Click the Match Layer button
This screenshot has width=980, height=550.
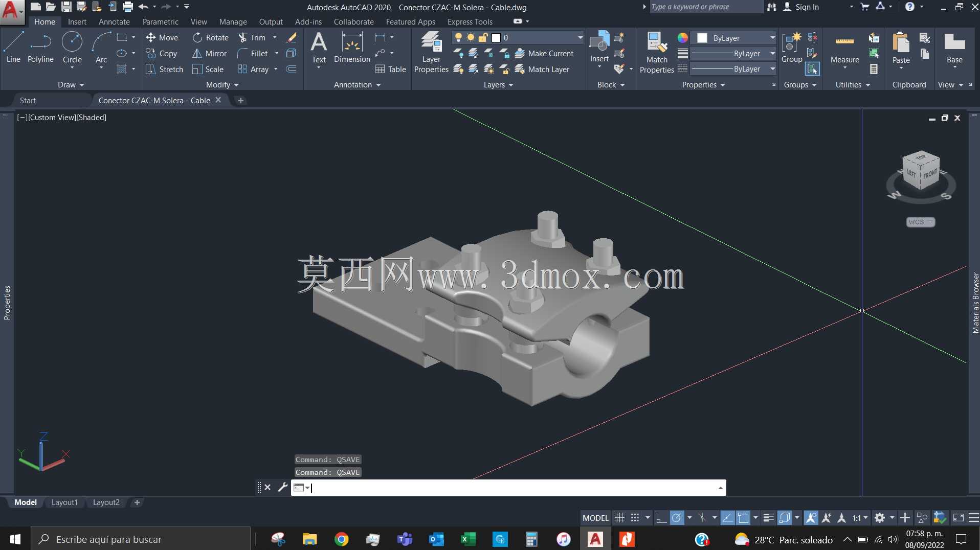pyautogui.click(x=542, y=69)
